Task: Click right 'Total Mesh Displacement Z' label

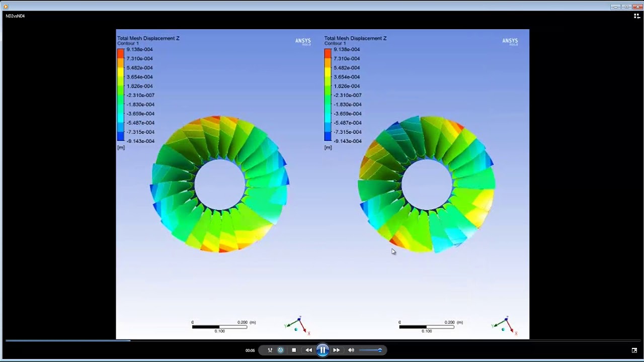Action: (x=355, y=38)
